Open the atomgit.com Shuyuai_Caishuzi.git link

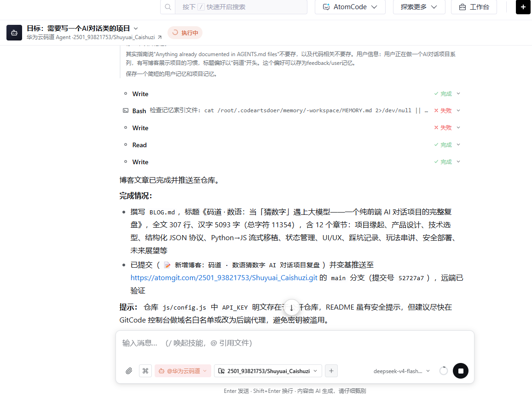point(224,278)
